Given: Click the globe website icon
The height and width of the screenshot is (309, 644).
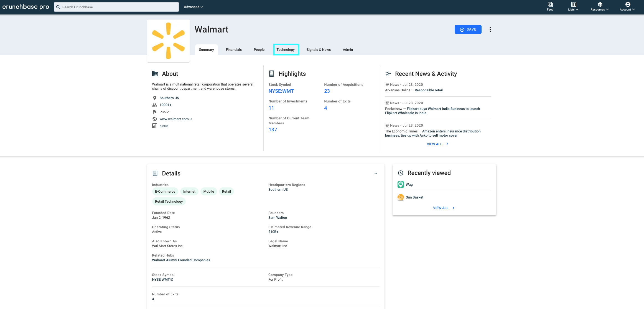Looking at the screenshot, I should [155, 119].
